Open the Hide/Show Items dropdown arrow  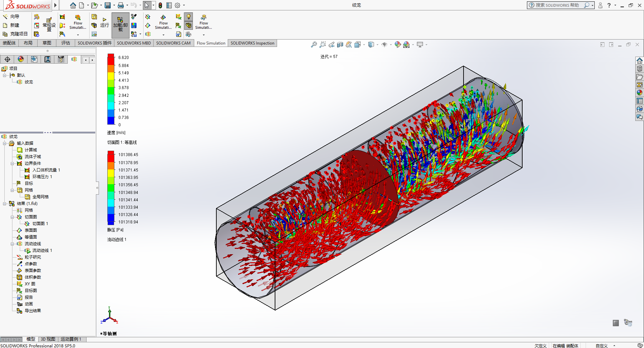(391, 45)
